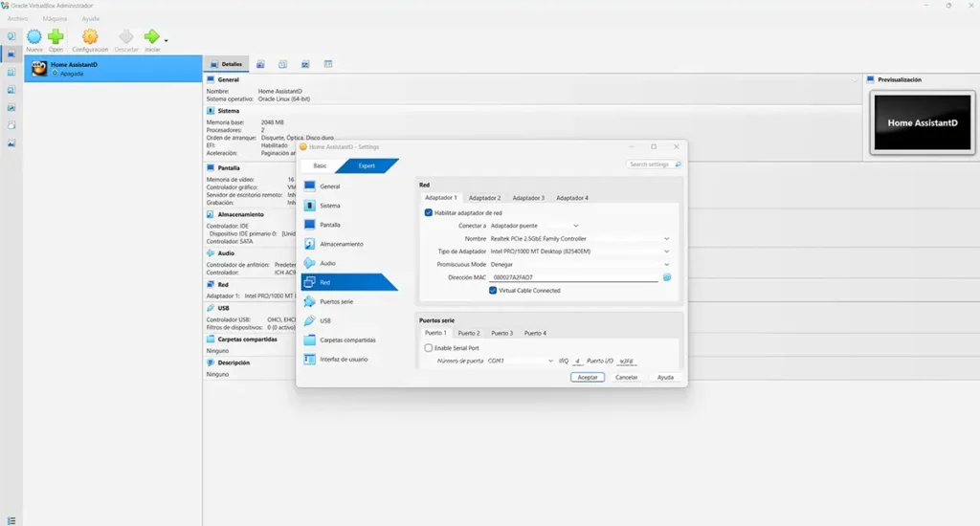Open the Snapshots pane icon beside Detalles
Image resolution: width=980 pixels, height=526 pixels.
coord(260,64)
